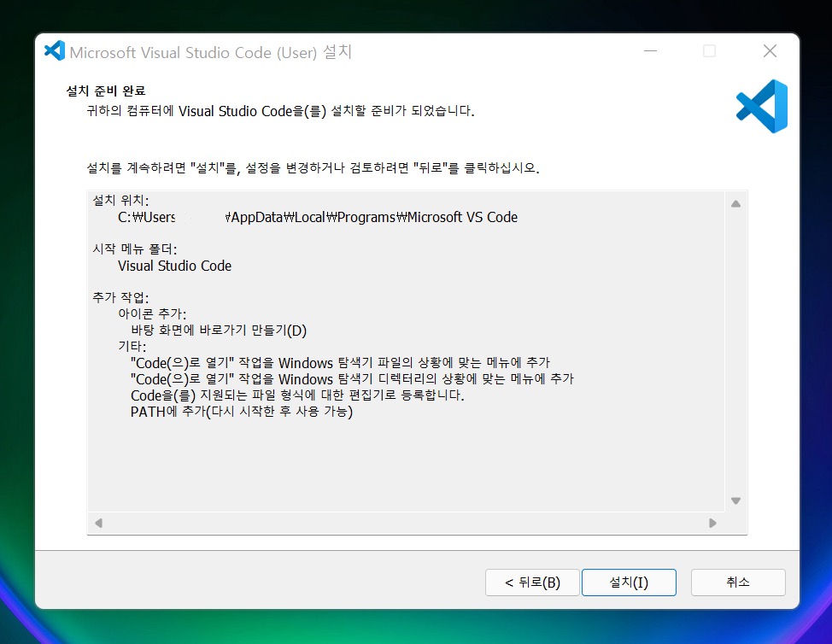The width and height of the screenshot is (832, 644).
Task: Click the '추가 작업:' heading
Action: coord(120,297)
